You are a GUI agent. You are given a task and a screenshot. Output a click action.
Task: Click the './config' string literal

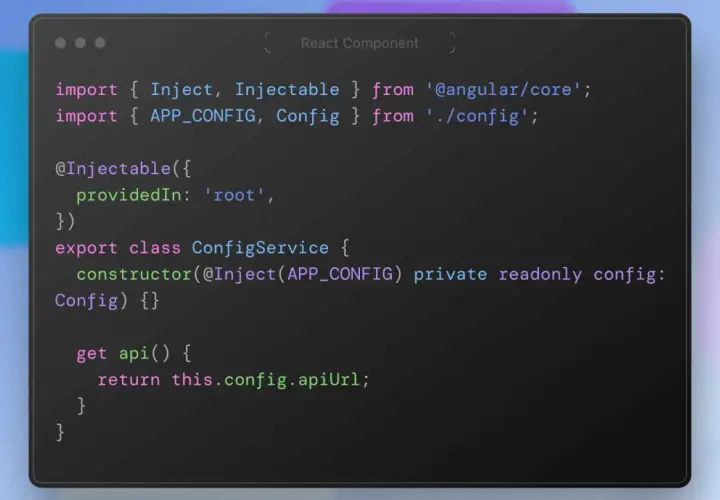tap(477, 117)
